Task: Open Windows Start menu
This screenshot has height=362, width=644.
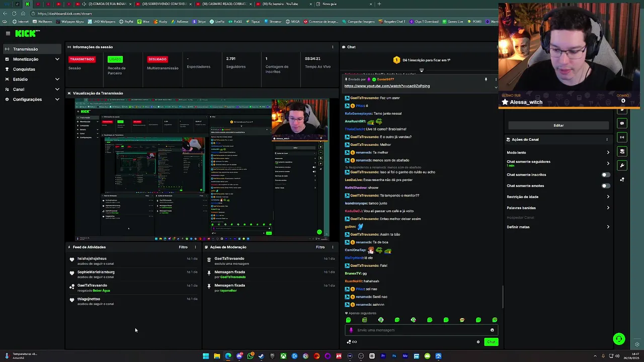Action: [206, 356]
